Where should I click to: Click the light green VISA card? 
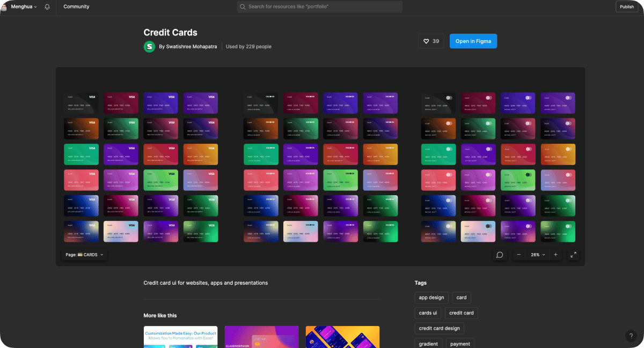tap(160, 180)
